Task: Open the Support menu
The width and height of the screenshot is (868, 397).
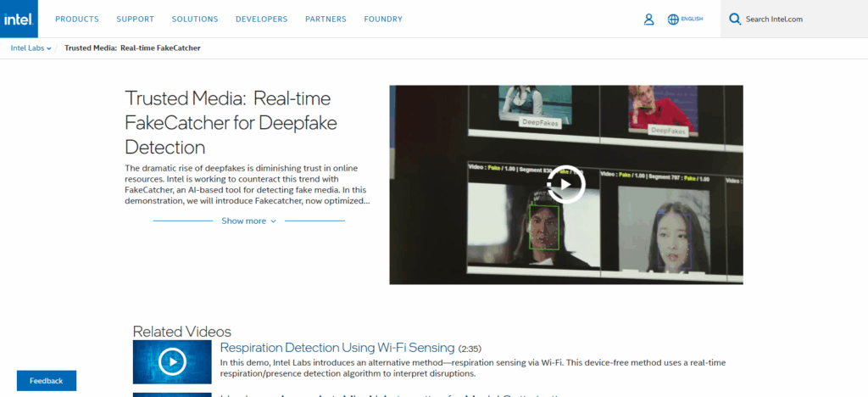Action: click(x=135, y=19)
